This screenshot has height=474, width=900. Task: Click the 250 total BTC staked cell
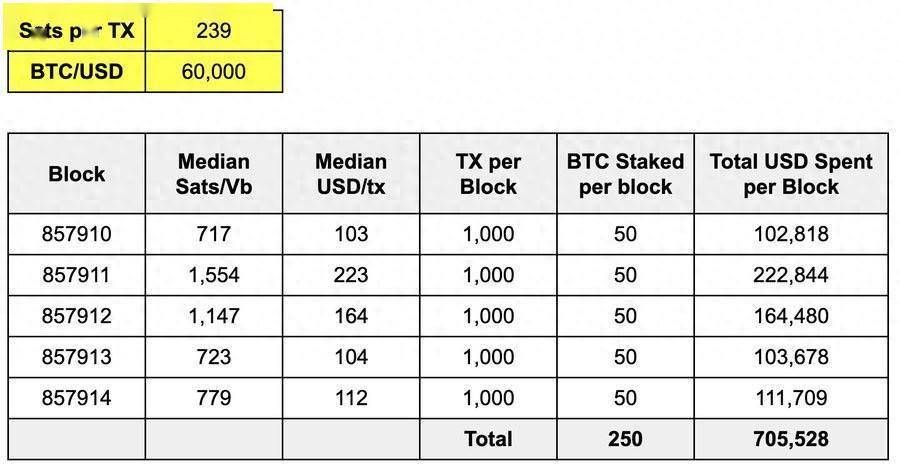625,438
